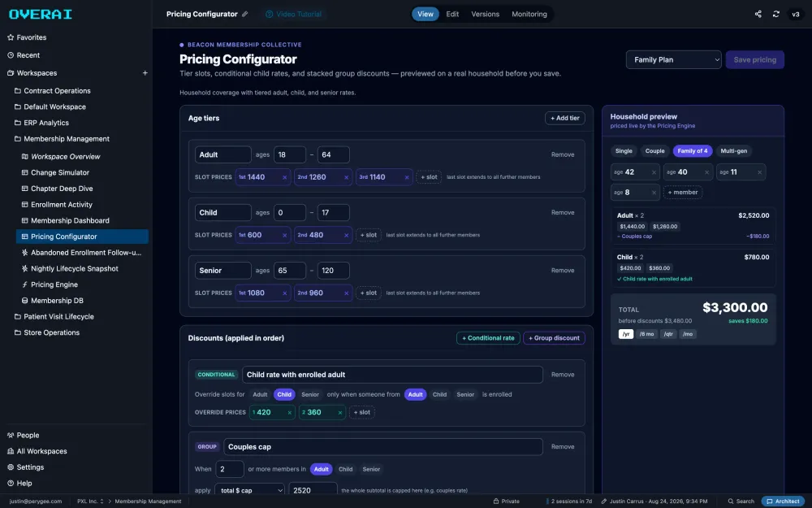Add a slot to the Adult tier

[x=429, y=177]
